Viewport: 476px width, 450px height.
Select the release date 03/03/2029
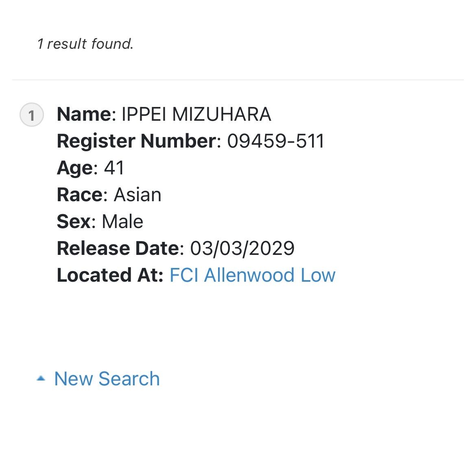[x=242, y=248]
